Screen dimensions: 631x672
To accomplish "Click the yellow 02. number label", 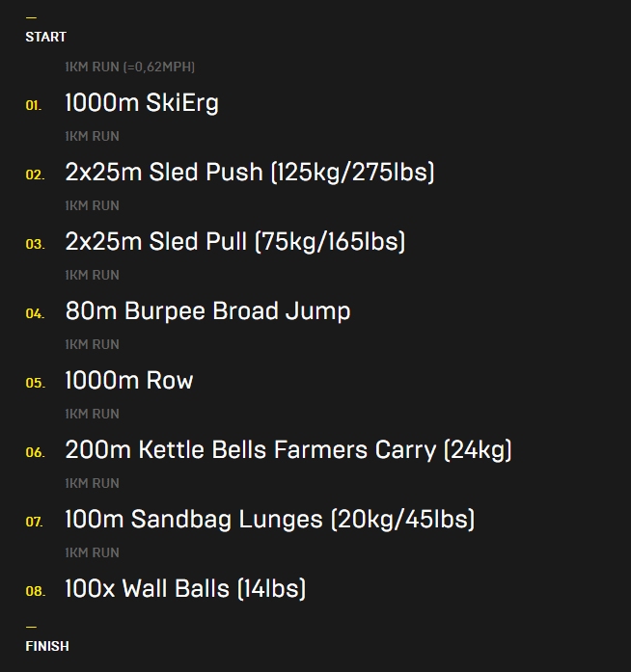I will pyautogui.click(x=35, y=175).
